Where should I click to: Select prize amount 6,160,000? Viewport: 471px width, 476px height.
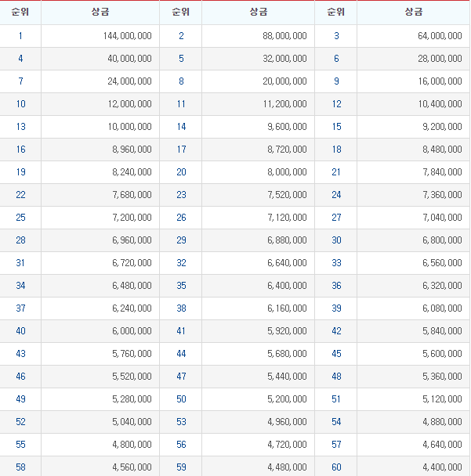pos(287,308)
